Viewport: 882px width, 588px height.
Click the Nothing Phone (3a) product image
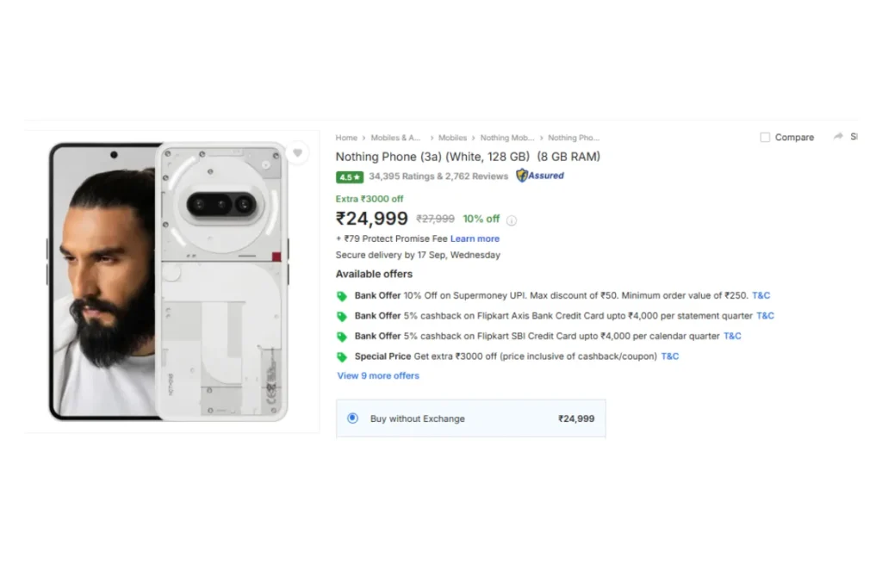tap(168, 282)
